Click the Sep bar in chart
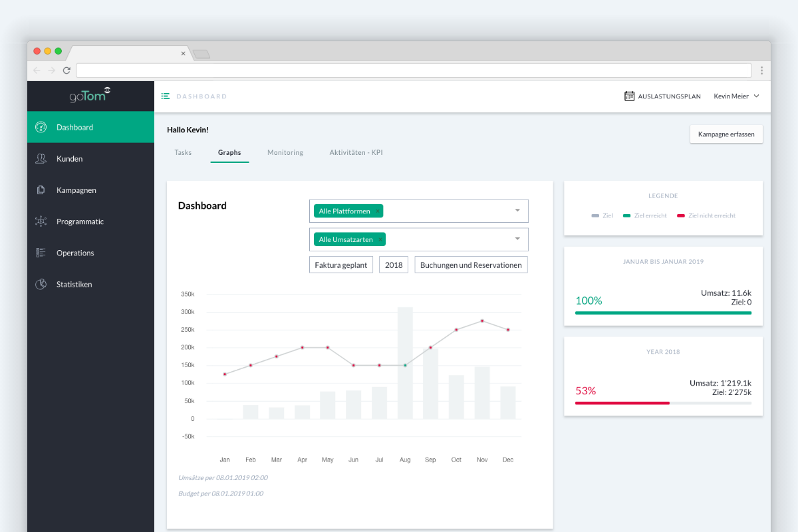 [x=431, y=383]
